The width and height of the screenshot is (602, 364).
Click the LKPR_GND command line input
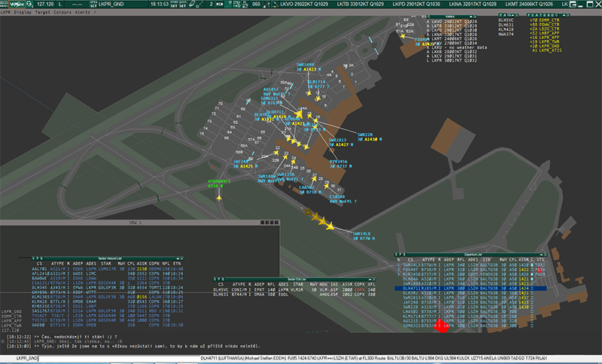pyautogui.click(x=108, y=358)
